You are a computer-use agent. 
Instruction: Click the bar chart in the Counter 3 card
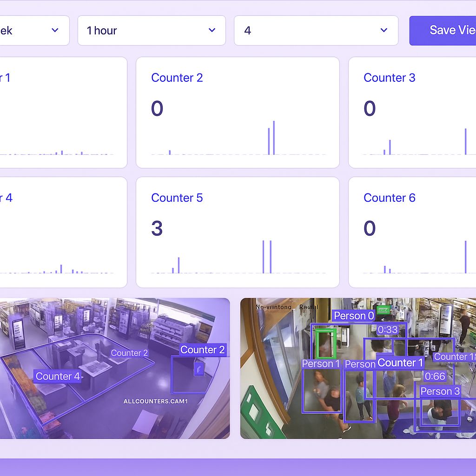click(419, 141)
